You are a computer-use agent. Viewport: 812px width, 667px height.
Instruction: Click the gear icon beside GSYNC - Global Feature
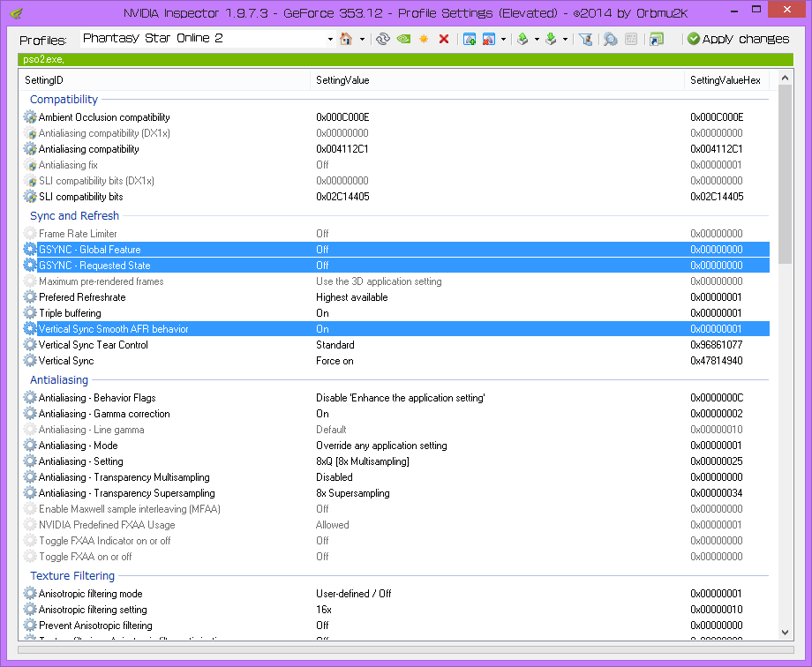click(x=30, y=250)
